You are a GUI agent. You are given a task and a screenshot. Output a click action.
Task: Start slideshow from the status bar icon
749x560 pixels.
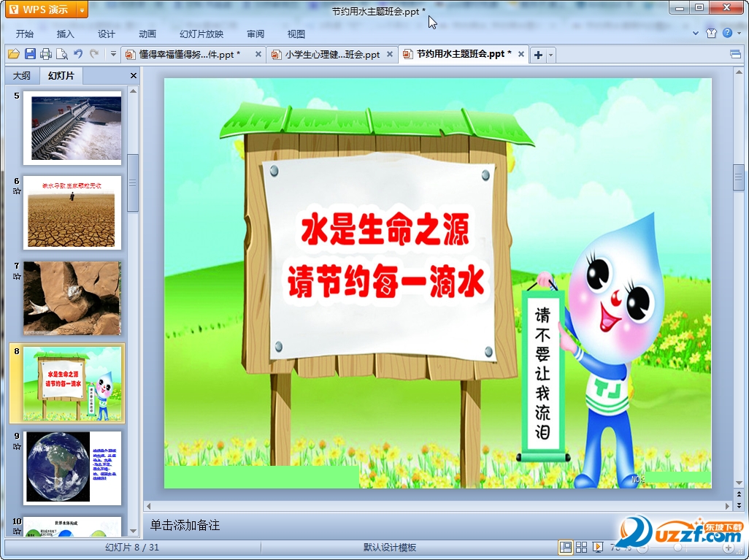tap(598, 548)
